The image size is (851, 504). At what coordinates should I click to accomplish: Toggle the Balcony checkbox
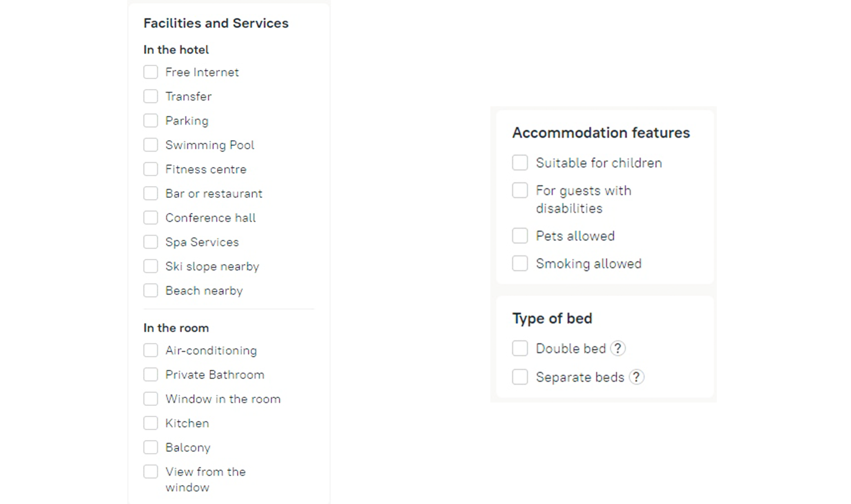point(151,447)
